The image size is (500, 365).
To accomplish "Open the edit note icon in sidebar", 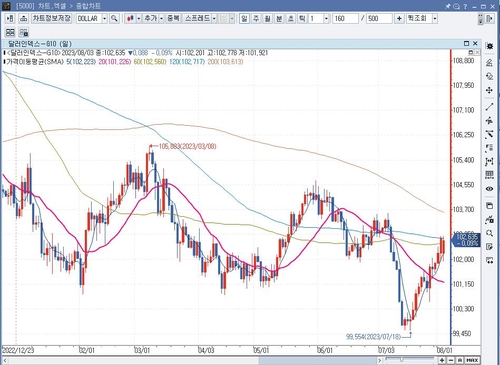I will coord(490,247).
